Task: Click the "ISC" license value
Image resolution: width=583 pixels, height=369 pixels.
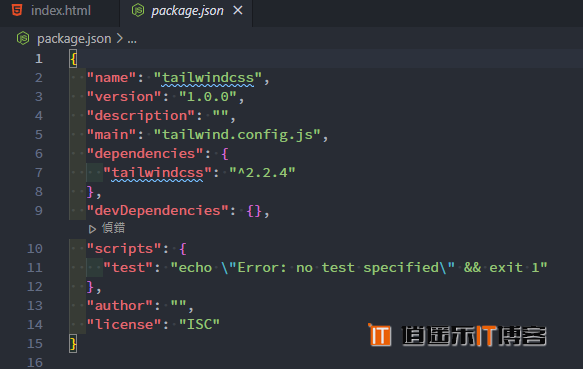Action: pos(199,324)
